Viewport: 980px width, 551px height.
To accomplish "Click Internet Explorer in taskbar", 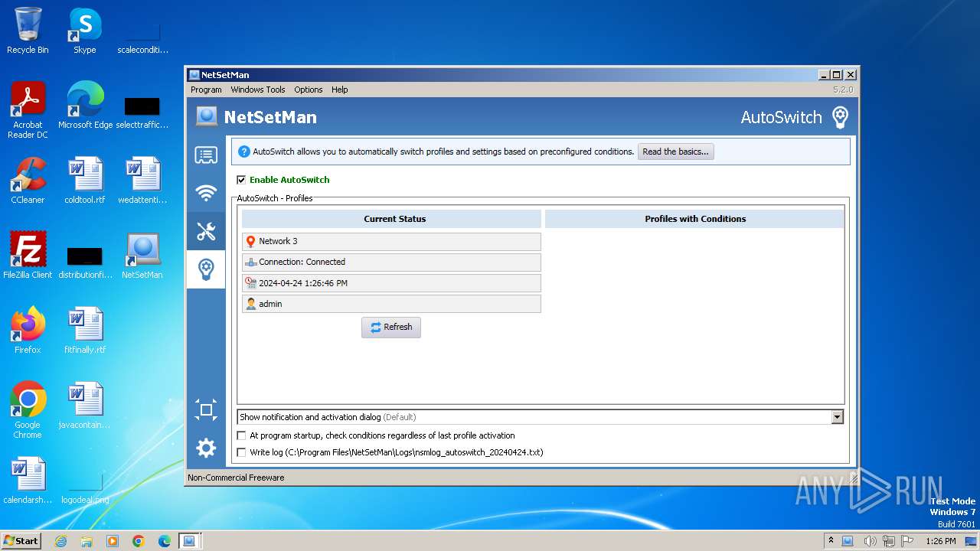I will point(61,541).
